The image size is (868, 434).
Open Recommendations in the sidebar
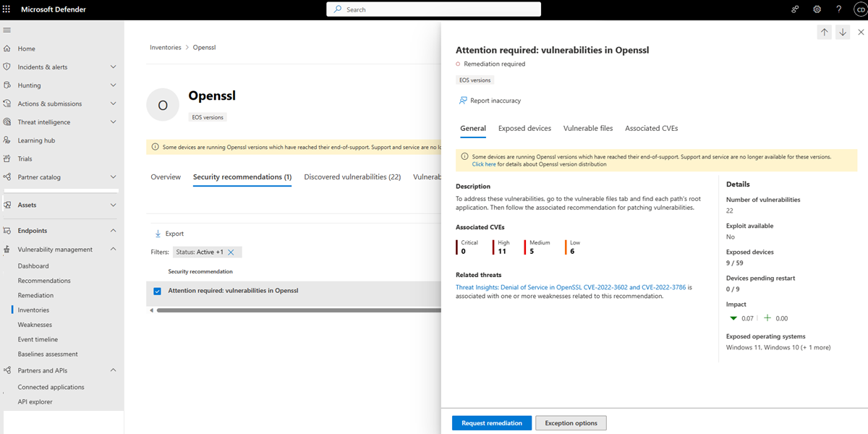(44, 281)
